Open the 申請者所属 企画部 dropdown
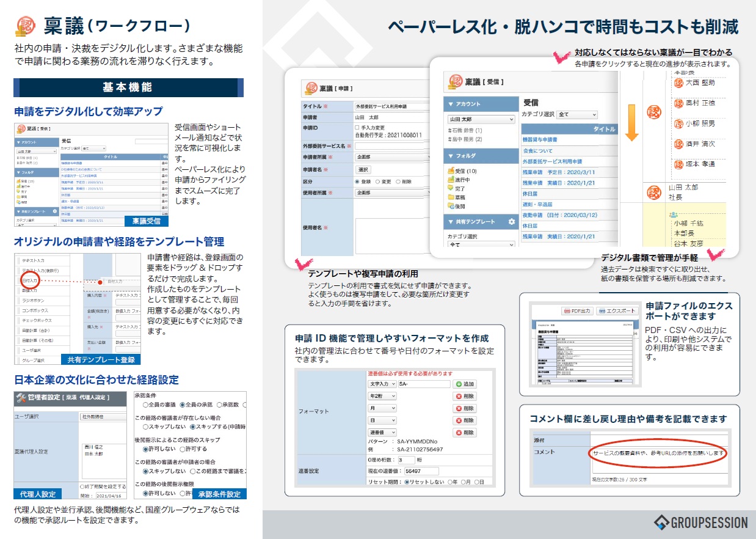 tap(393, 156)
